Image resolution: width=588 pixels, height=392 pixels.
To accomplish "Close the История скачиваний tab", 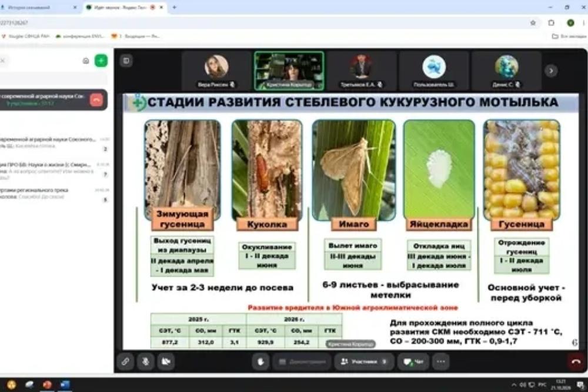I will point(75,8).
